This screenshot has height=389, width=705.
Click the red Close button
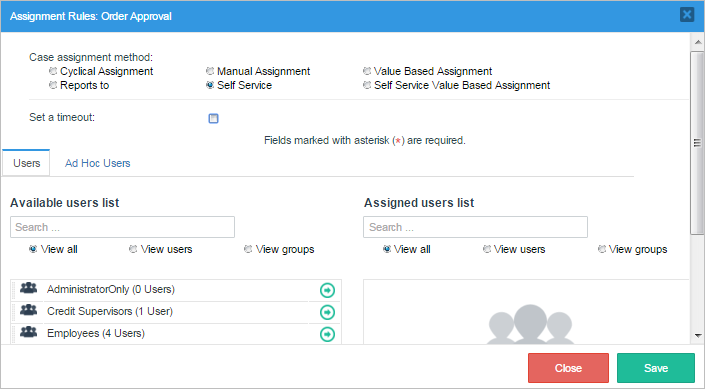[568, 368]
